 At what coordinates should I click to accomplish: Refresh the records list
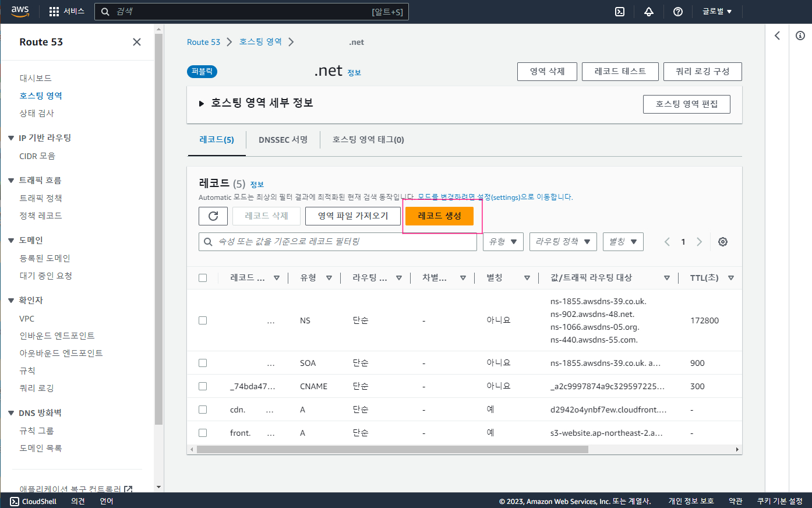coord(213,216)
